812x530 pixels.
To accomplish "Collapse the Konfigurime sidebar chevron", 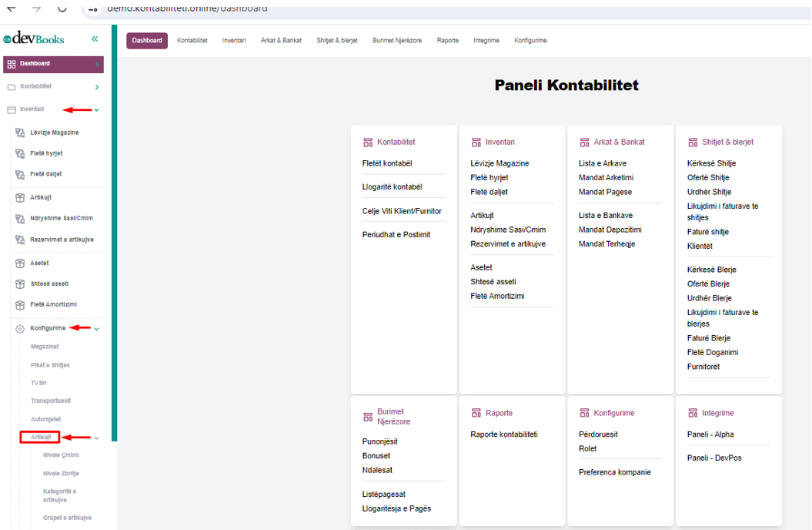I will pyautogui.click(x=96, y=329).
